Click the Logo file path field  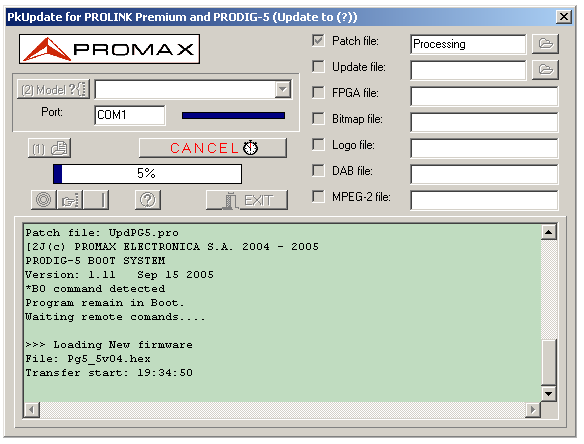click(x=484, y=148)
